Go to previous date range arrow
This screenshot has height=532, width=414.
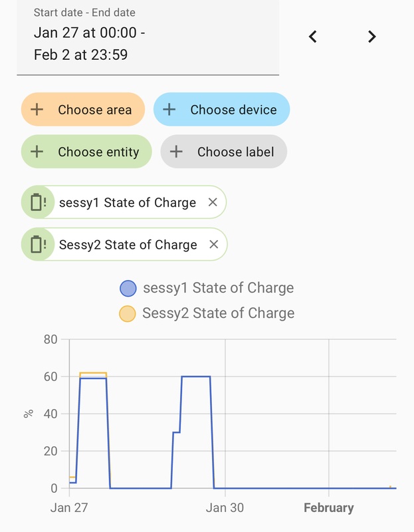click(312, 37)
